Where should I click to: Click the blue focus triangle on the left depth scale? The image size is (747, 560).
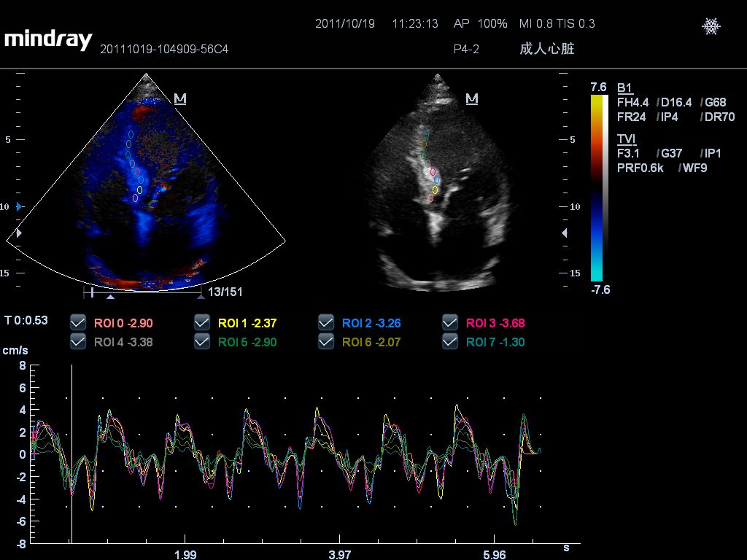(19, 206)
